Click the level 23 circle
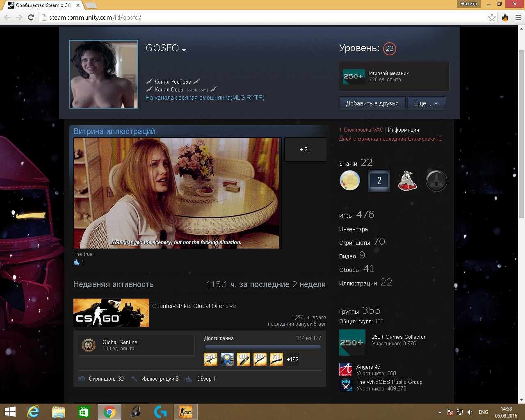 point(389,48)
